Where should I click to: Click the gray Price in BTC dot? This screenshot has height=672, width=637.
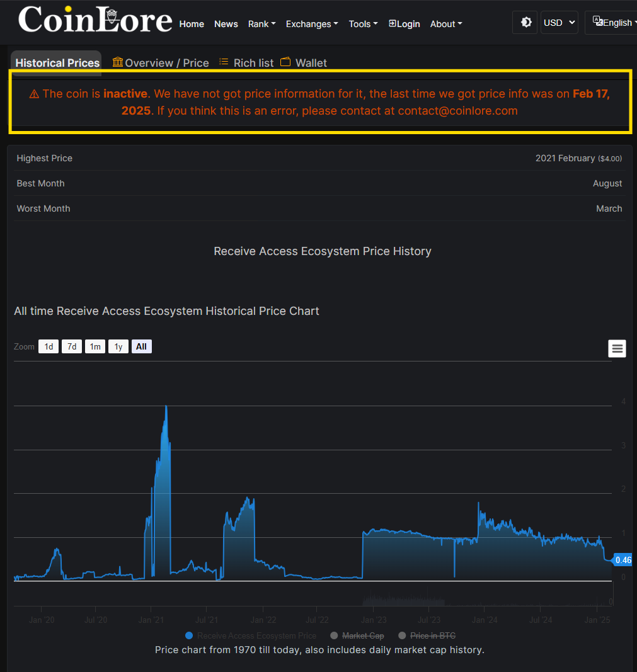(402, 635)
